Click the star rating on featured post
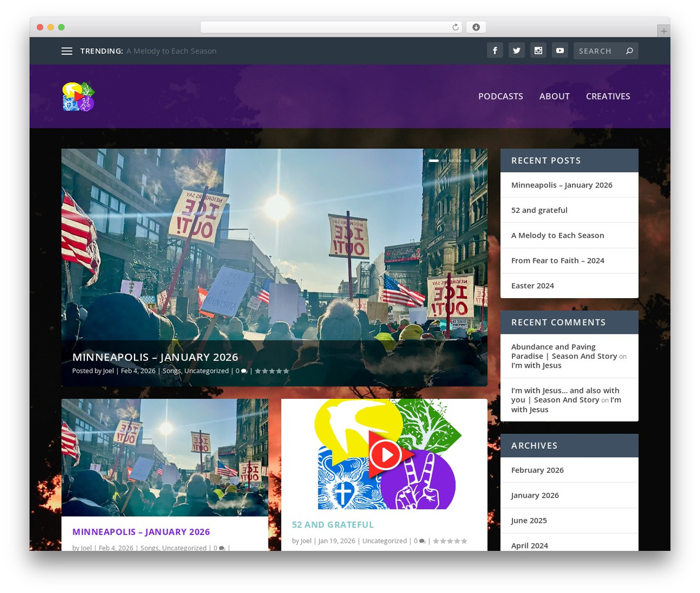The image size is (700, 593). [272, 371]
